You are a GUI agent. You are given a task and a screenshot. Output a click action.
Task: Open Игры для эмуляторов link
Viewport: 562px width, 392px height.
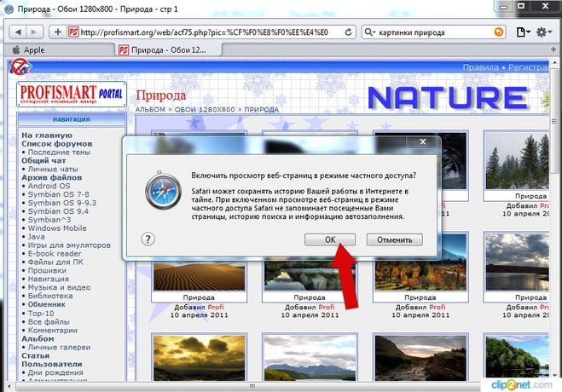tap(69, 245)
